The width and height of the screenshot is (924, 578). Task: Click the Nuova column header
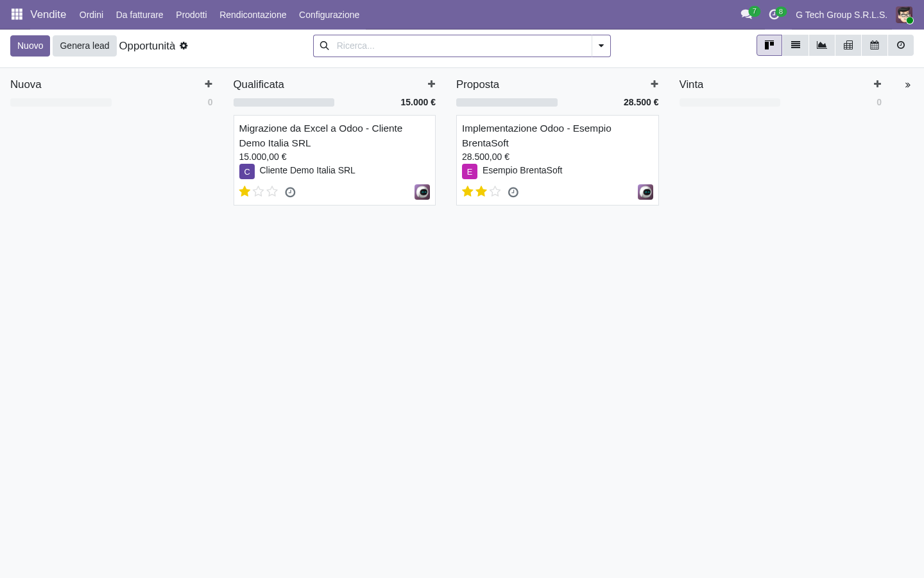[26, 84]
